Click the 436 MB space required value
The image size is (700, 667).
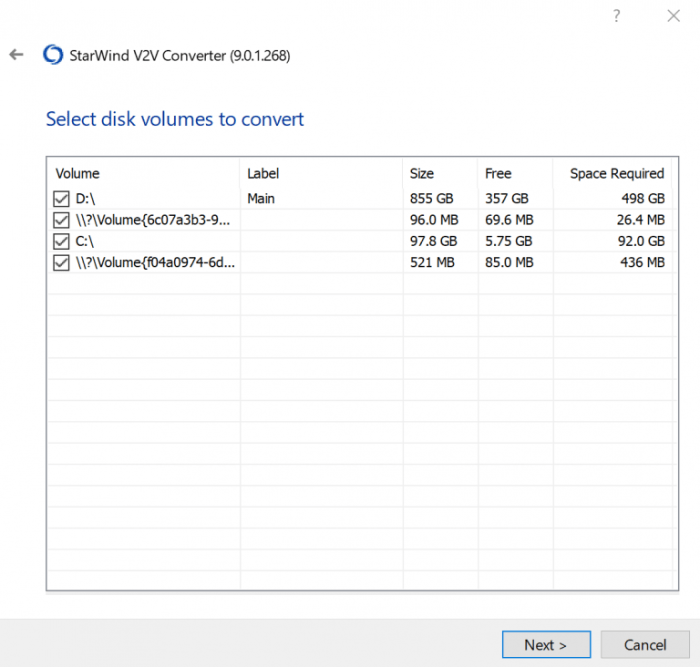[642, 263]
